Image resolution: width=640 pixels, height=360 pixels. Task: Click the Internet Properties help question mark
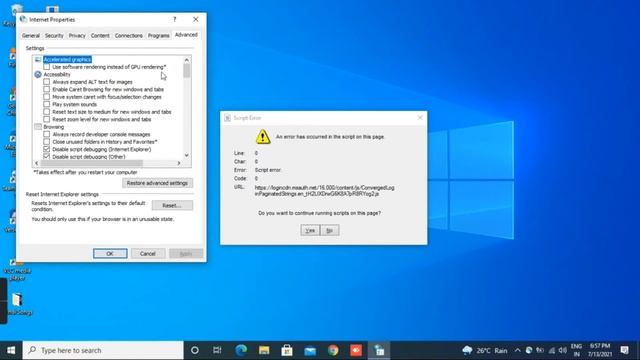(175, 19)
